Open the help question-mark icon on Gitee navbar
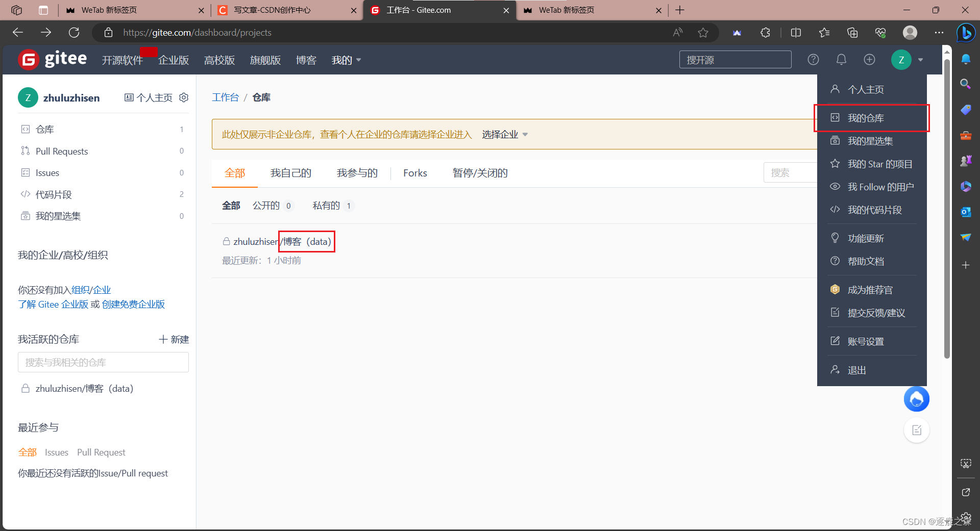The width and height of the screenshot is (980, 531). tap(813, 59)
